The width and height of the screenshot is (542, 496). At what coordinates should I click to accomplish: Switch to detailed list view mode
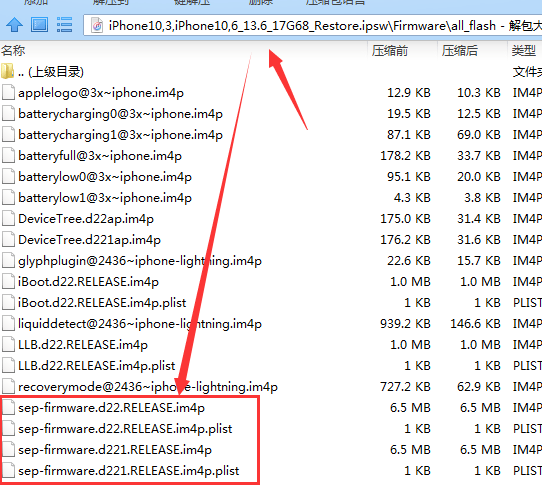pyautogui.click(x=64, y=25)
